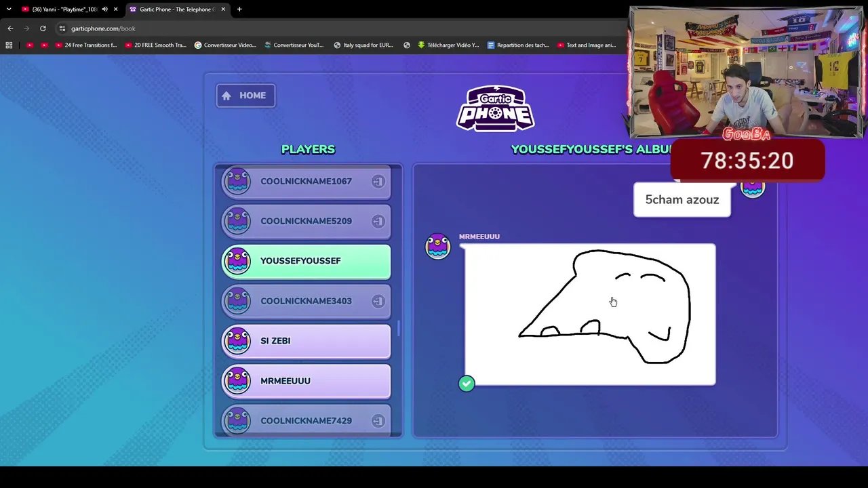Click the MRMEEUUU author label above the drawing
868x488 pixels.
click(479, 237)
